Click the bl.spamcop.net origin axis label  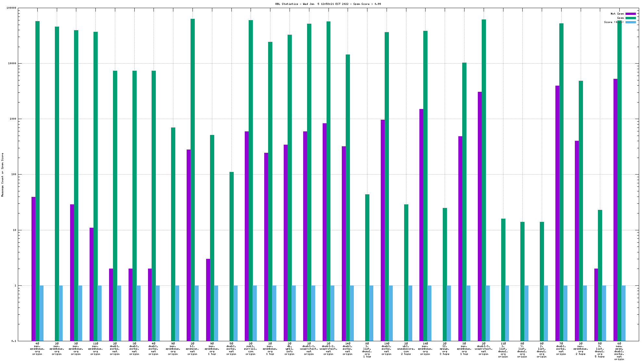click(192, 349)
